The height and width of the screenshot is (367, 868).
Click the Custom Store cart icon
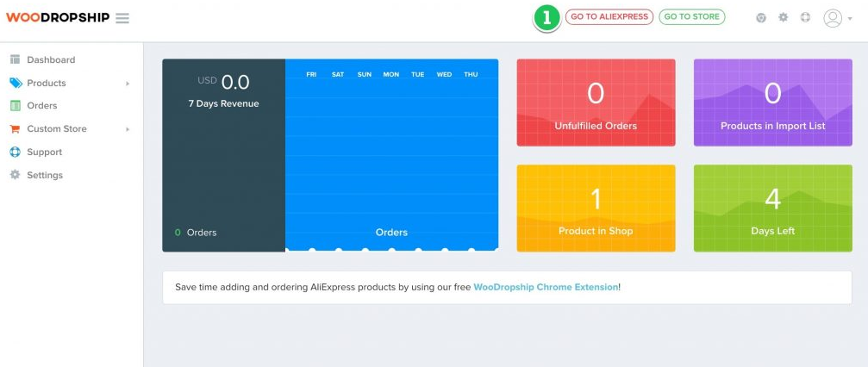tap(15, 129)
